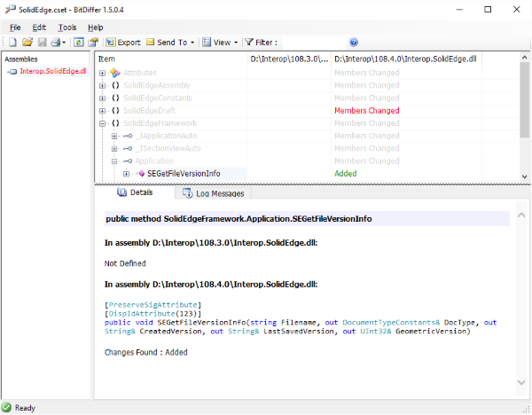
Task: Click the Assemblies panel header
Action: coord(21,59)
